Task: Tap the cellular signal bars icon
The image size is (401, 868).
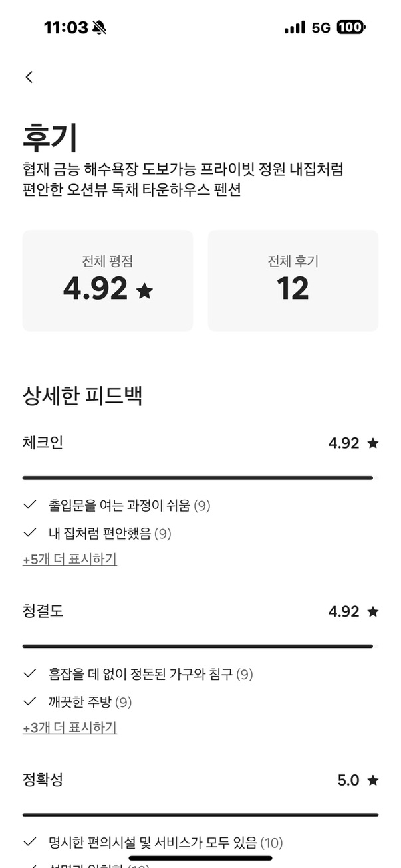Action: (295, 27)
